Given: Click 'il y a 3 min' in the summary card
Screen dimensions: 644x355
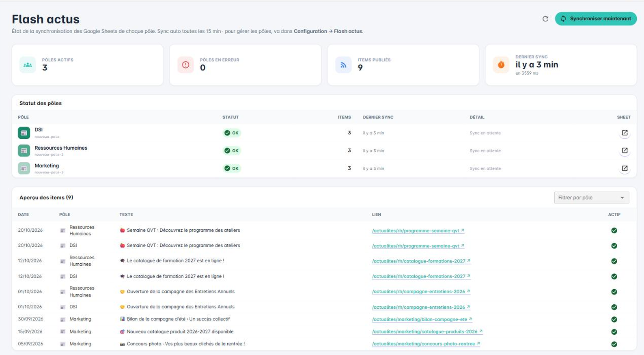Looking at the screenshot, I should [x=537, y=65].
